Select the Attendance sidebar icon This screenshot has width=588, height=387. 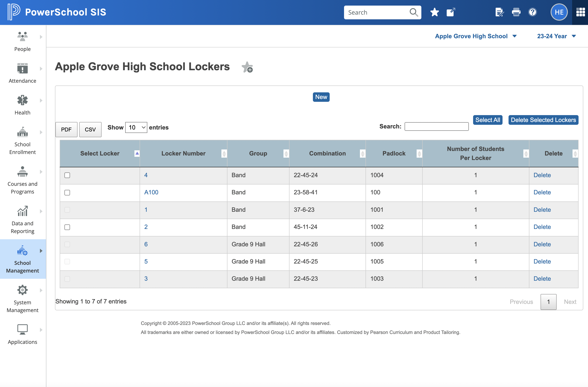[x=22, y=73]
